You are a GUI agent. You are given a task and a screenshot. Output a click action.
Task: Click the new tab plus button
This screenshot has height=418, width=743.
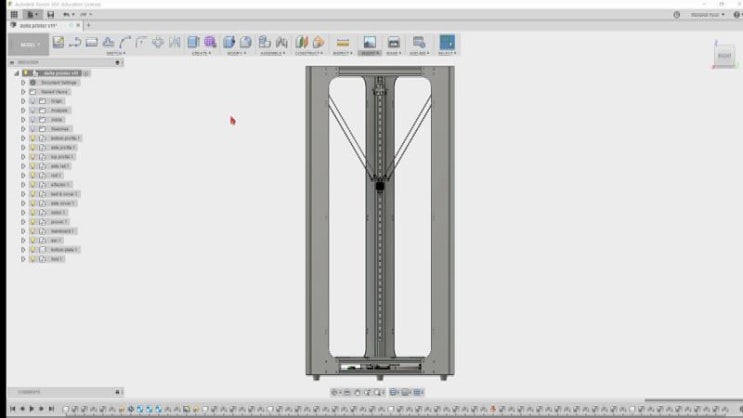coord(88,26)
